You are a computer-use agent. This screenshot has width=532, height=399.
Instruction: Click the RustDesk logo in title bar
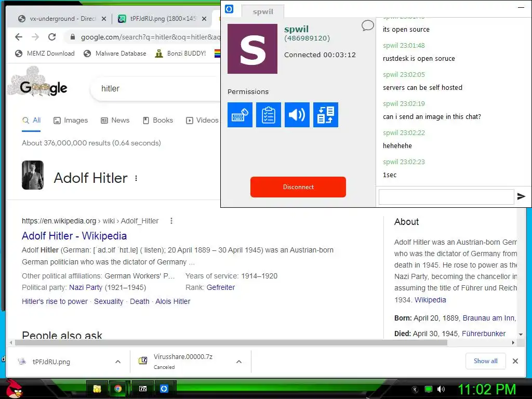tap(229, 9)
